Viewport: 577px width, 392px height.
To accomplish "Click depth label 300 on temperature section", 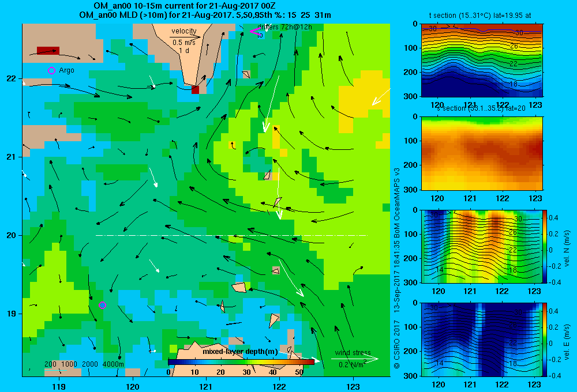I will 411,96.
